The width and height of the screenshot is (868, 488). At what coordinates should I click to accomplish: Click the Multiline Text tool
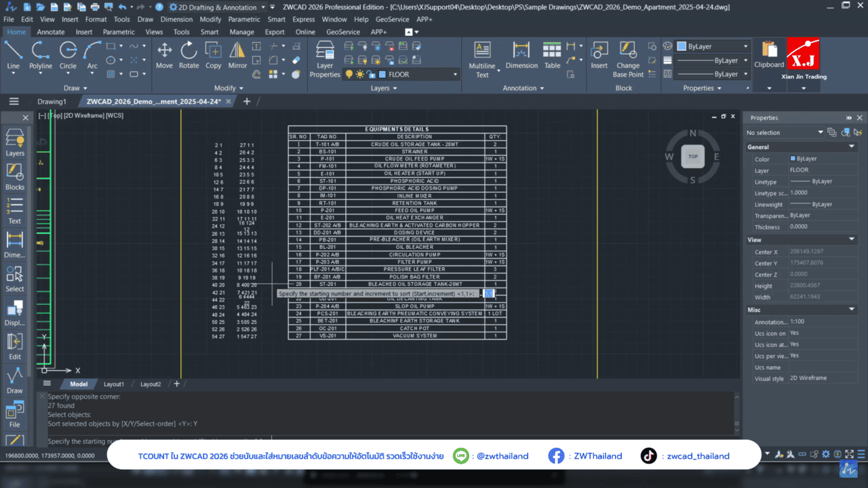coord(482,58)
